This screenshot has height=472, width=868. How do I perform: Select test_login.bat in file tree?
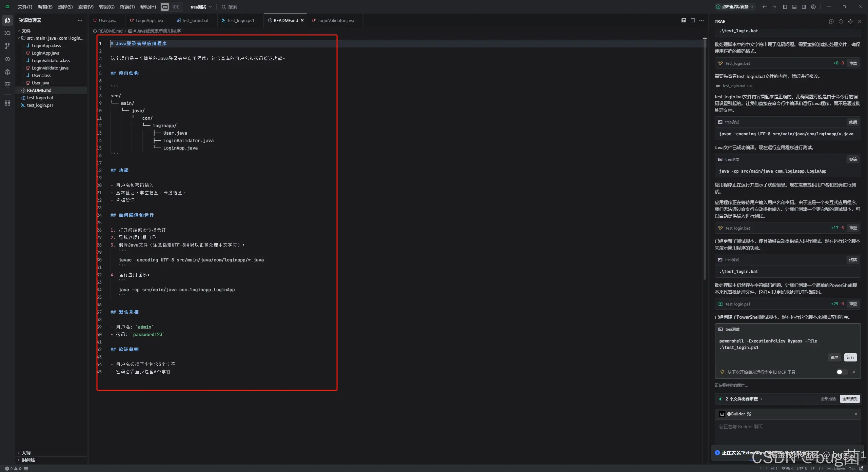[40, 98]
